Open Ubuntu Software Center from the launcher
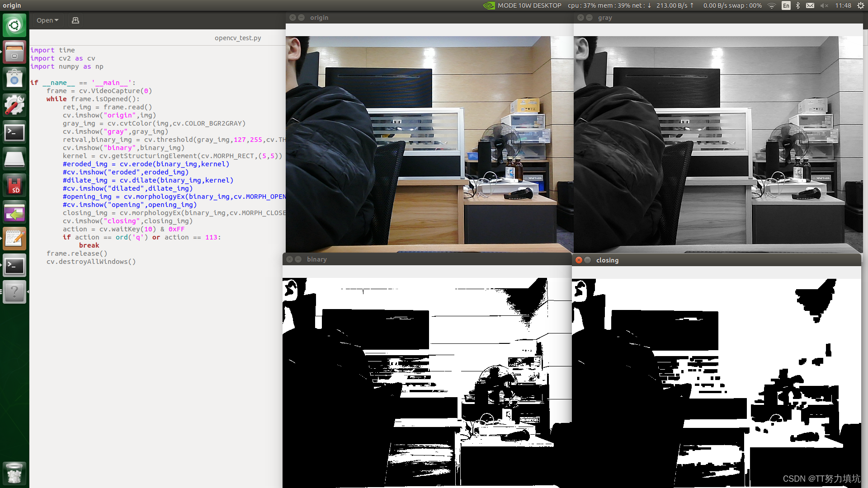The image size is (868, 488). click(x=14, y=78)
